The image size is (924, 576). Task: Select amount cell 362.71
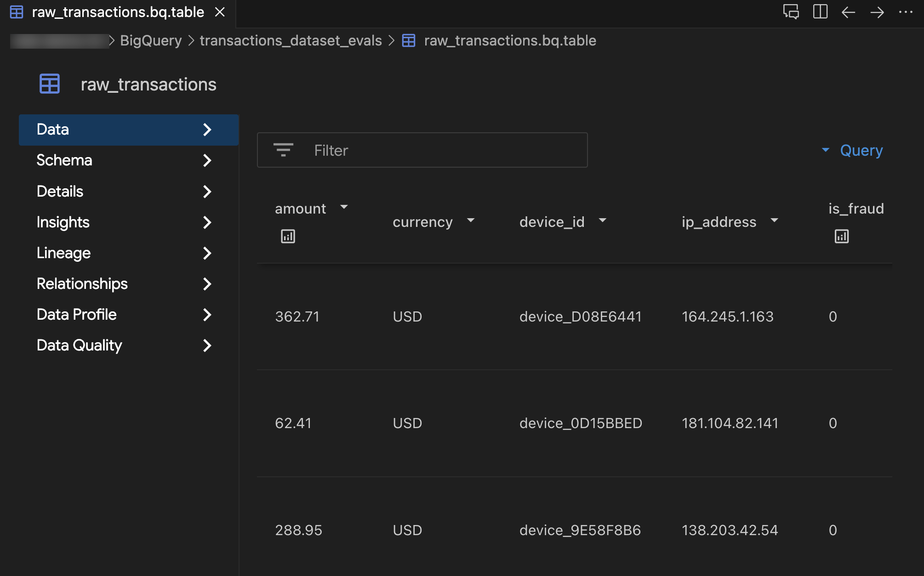click(x=297, y=316)
